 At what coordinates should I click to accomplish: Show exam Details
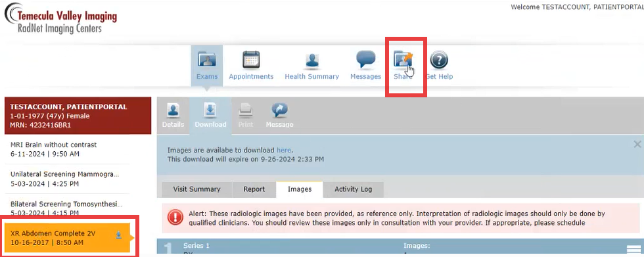click(x=173, y=116)
